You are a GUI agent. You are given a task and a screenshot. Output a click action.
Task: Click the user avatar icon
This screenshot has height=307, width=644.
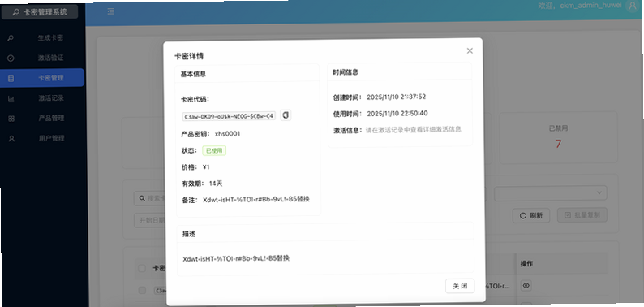(x=633, y=6)
